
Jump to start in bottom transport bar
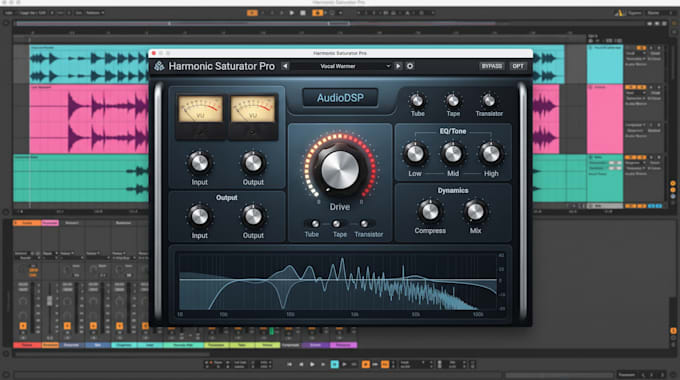pos(289,364)
